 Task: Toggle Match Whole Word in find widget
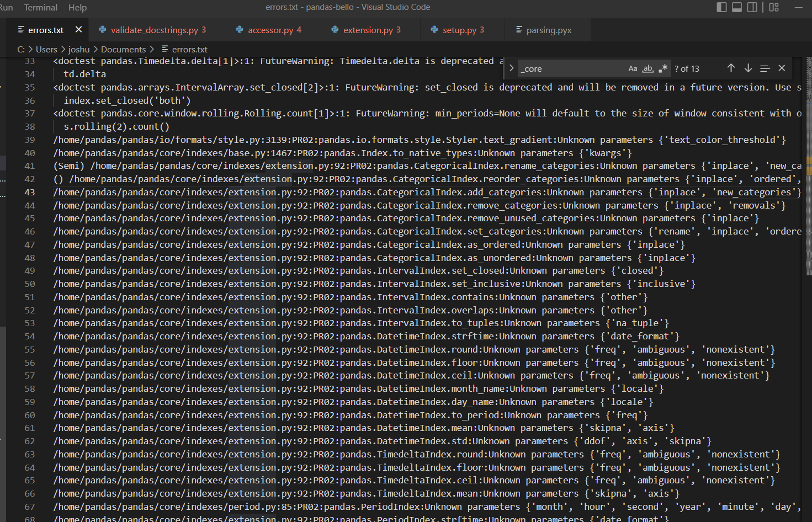point(648,68)
